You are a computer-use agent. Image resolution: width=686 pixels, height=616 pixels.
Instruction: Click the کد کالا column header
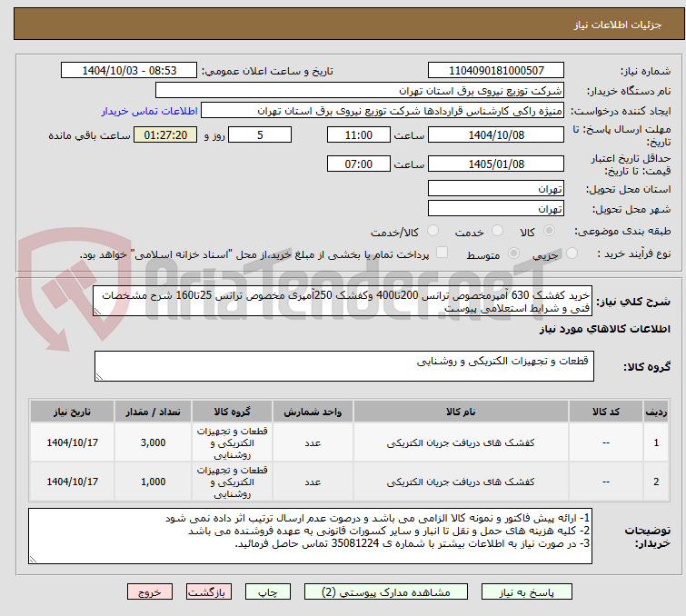[606, 412]
